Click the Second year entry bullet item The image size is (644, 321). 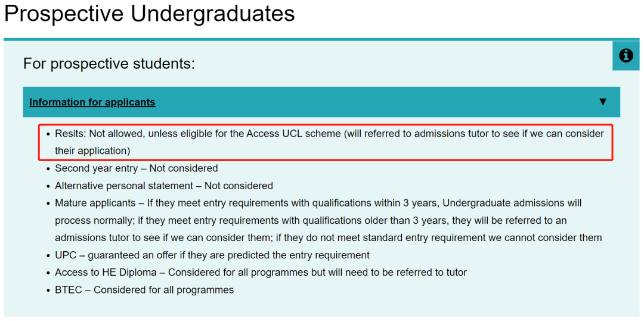137,168
